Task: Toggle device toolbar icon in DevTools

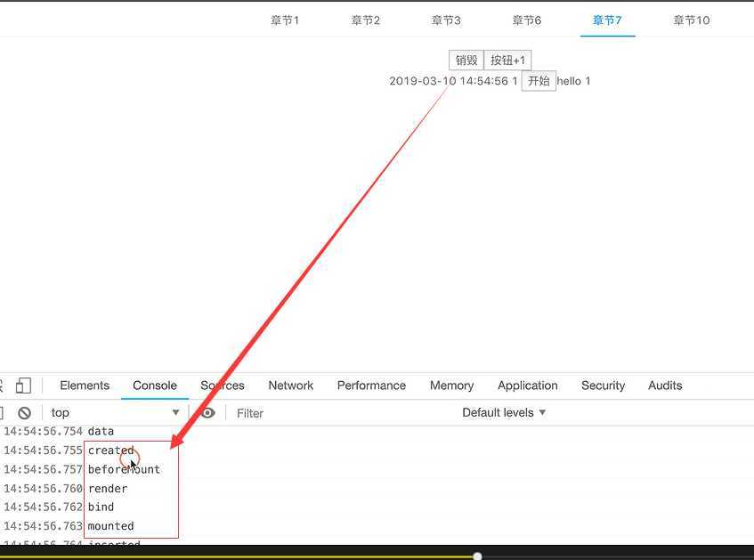Action: click(x=23, y=386)
